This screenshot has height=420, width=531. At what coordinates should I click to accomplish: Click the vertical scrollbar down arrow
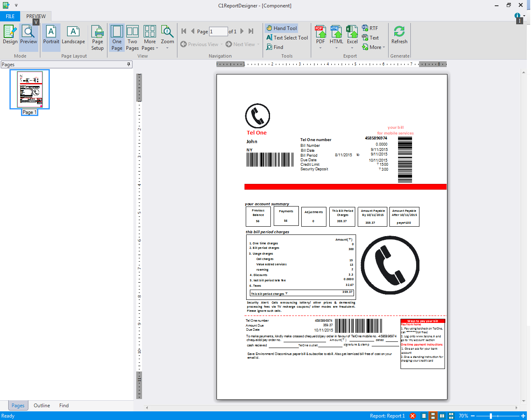[x=524, y=401]
